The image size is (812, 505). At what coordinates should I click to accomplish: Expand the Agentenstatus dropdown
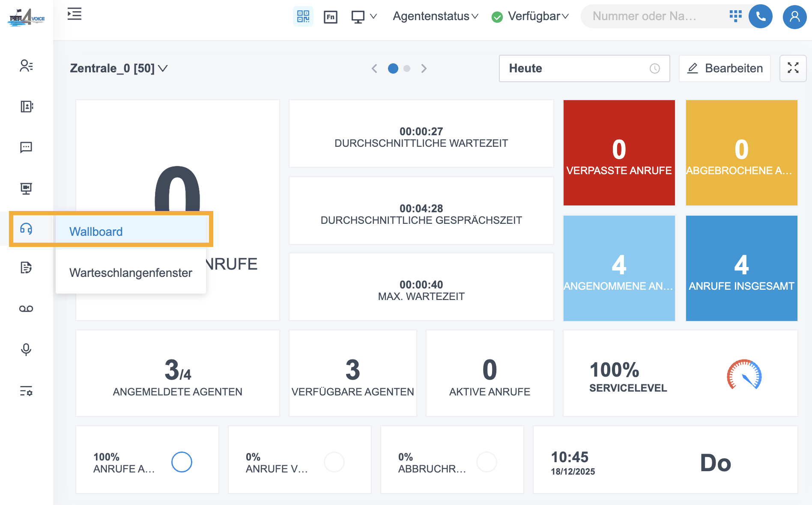tap(435, 16)
